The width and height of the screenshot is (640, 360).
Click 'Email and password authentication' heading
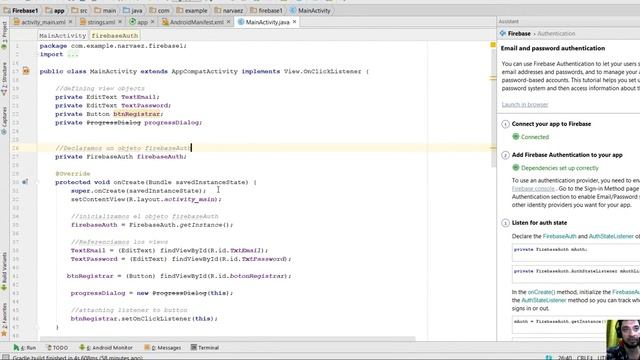[x=553, y=48]
